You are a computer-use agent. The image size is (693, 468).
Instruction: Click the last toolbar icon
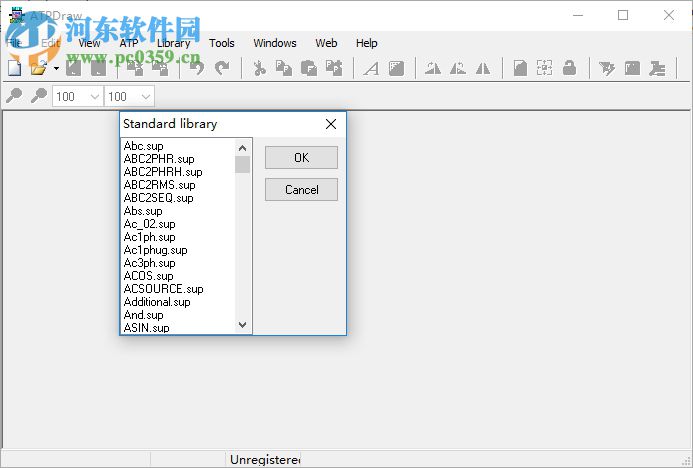pos(657,68)
